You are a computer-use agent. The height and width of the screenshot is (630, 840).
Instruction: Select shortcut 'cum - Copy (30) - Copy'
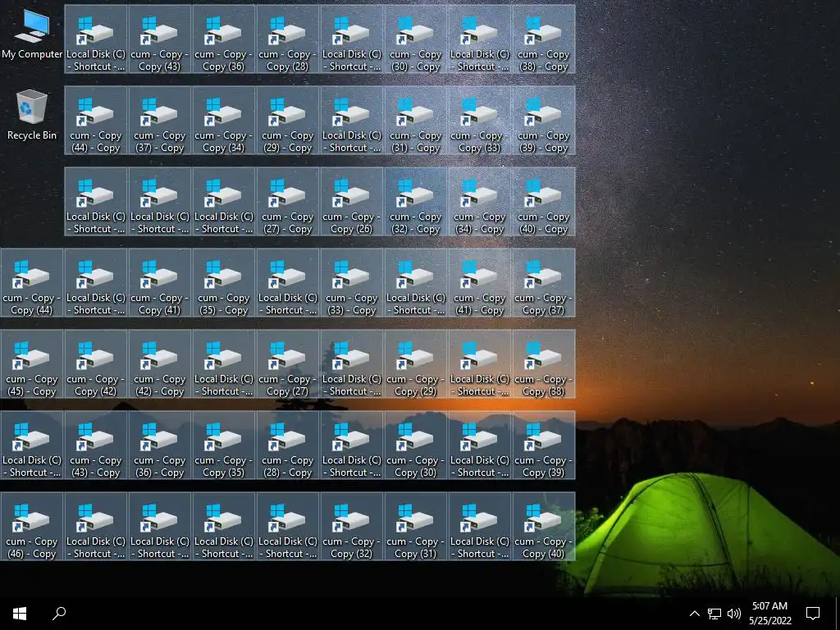click(x=416, y=39)
